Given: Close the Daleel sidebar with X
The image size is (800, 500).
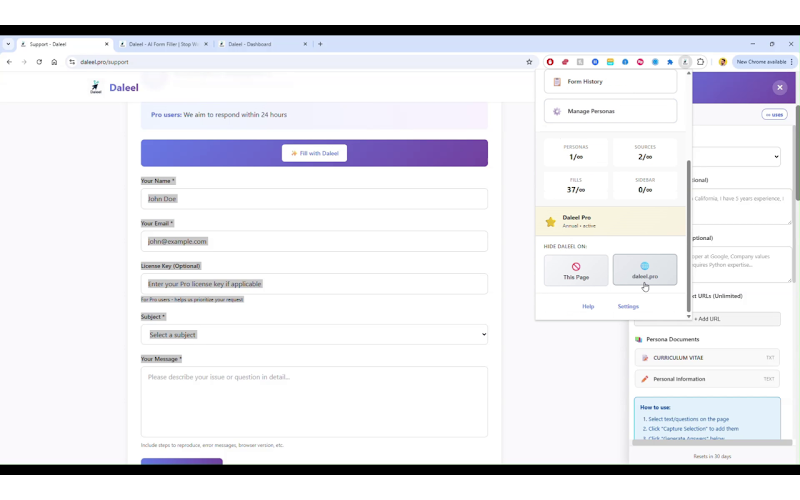Looking at the screenshot, I should tap(780, 87).
